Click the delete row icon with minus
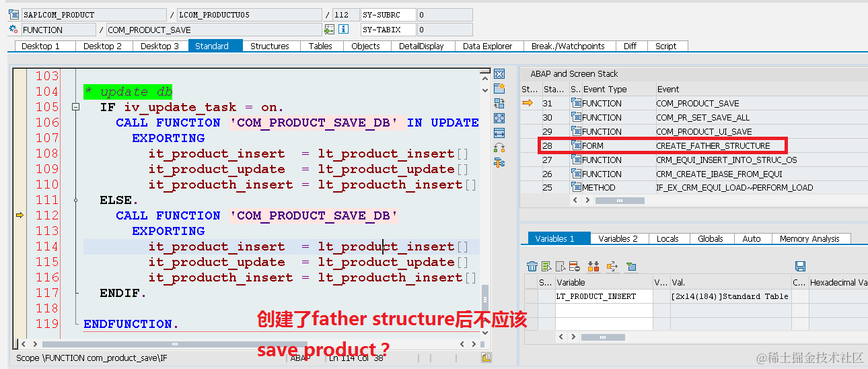868x369 pixels. 574,267
